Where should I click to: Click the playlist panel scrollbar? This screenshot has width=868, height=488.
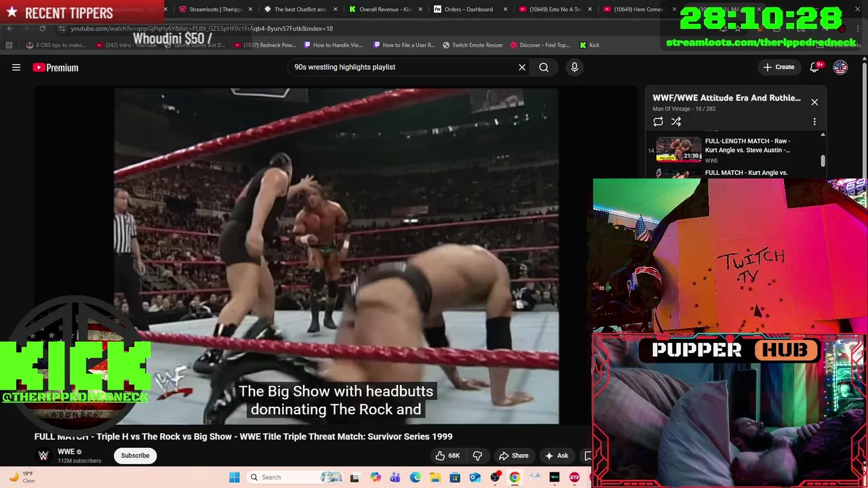coord(823,161)
